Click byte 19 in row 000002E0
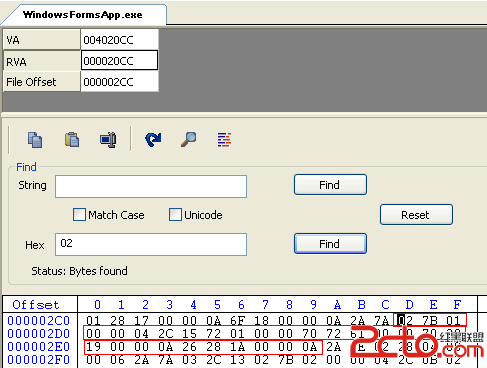The height and width of the screenshot is (368, 487). point(93,347)
